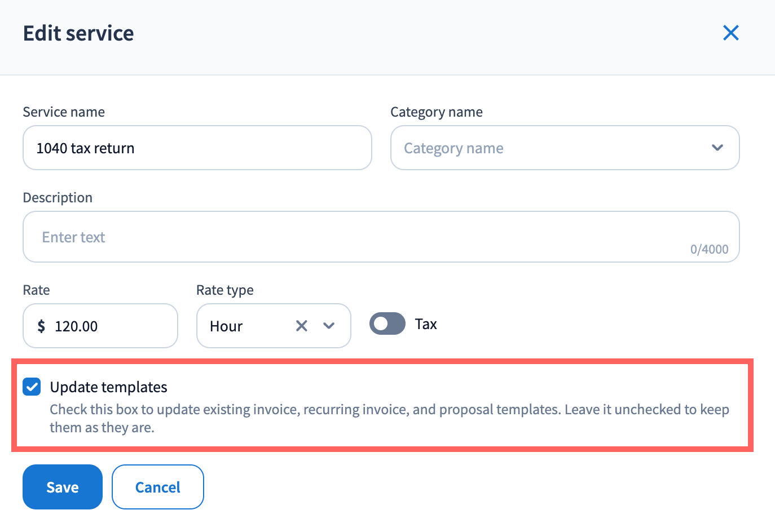
Task: Click the Hour value in Rate type
Action: pos(226,326)
